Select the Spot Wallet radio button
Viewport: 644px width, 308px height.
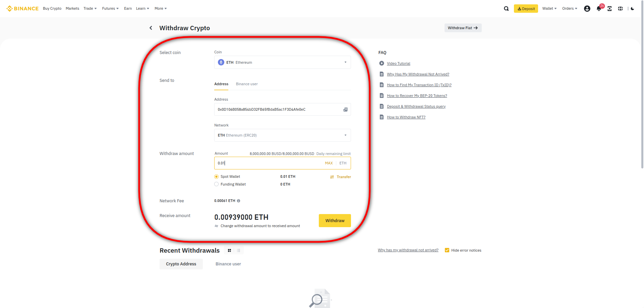click(217, 176)
